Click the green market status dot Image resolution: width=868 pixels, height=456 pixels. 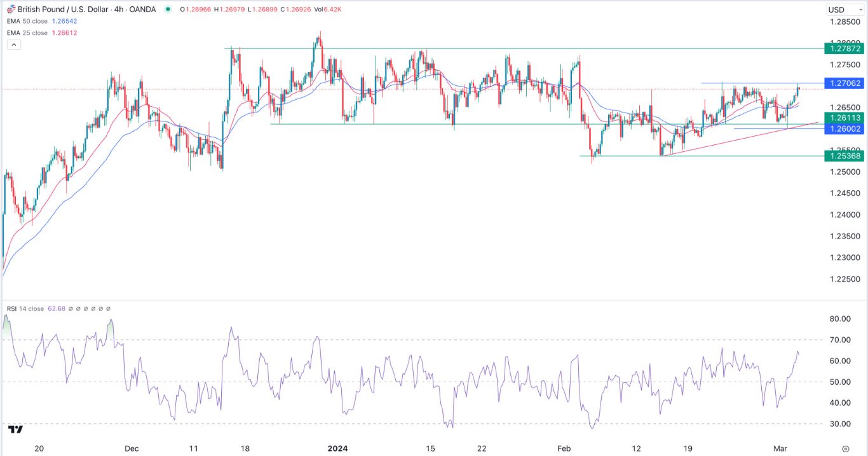coord(168,9)
